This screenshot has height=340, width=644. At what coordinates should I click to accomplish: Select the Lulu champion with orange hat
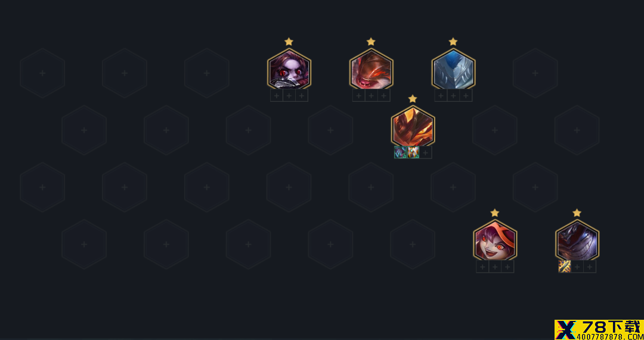[x=495, y=240]
